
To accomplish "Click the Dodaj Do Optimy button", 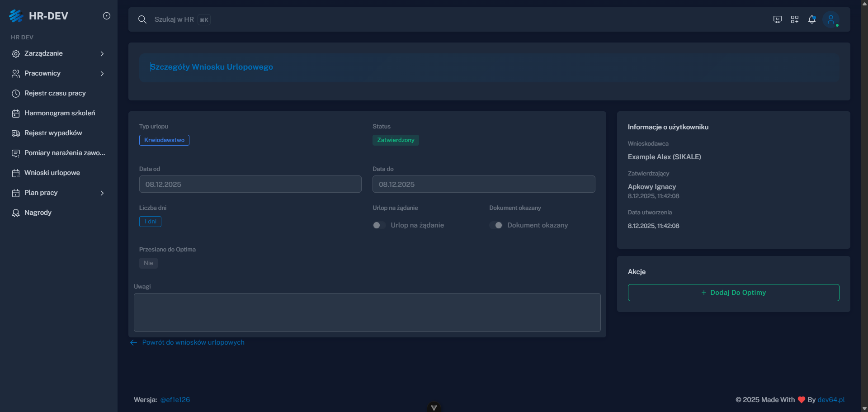I will 733,292.
